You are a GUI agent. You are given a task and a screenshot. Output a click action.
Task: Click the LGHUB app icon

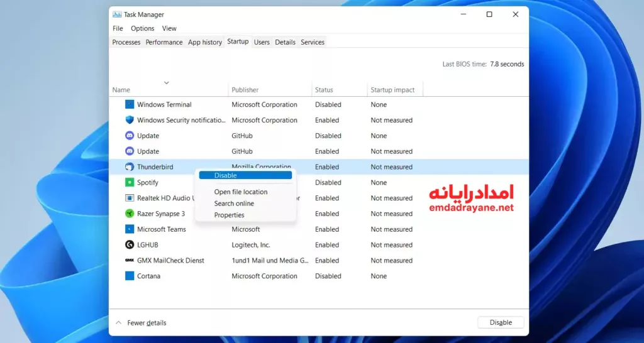(130, 245)
